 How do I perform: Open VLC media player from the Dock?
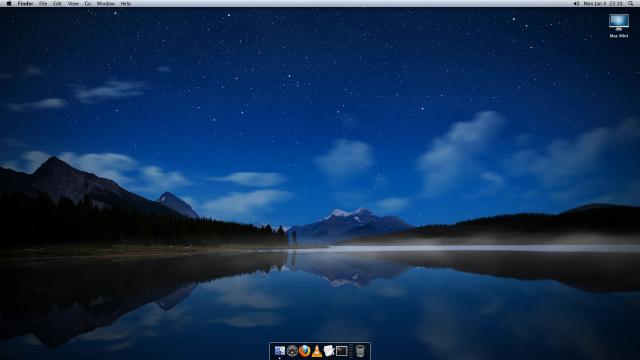316,351
